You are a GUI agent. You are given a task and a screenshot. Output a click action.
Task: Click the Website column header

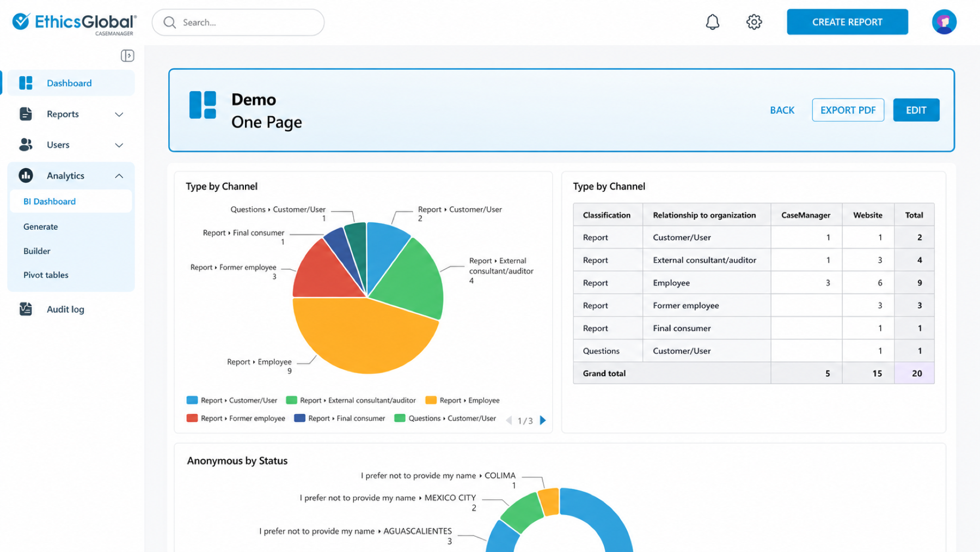(867, 215)
